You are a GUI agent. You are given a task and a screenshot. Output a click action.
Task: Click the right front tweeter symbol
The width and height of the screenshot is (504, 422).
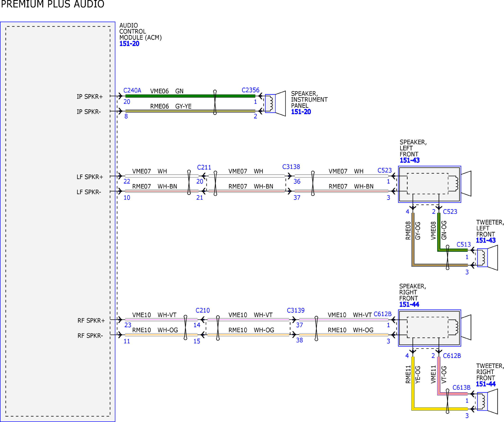(487, 401)
